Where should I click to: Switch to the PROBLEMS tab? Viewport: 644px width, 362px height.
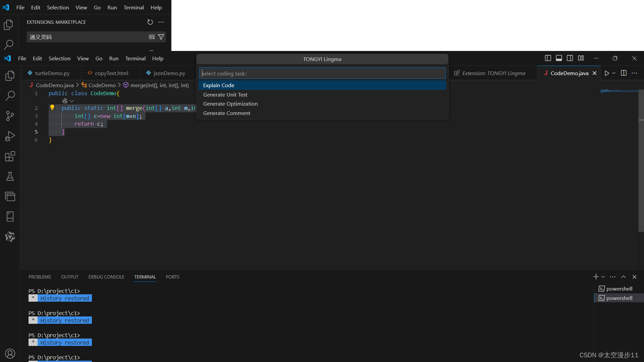click(39, 277)
